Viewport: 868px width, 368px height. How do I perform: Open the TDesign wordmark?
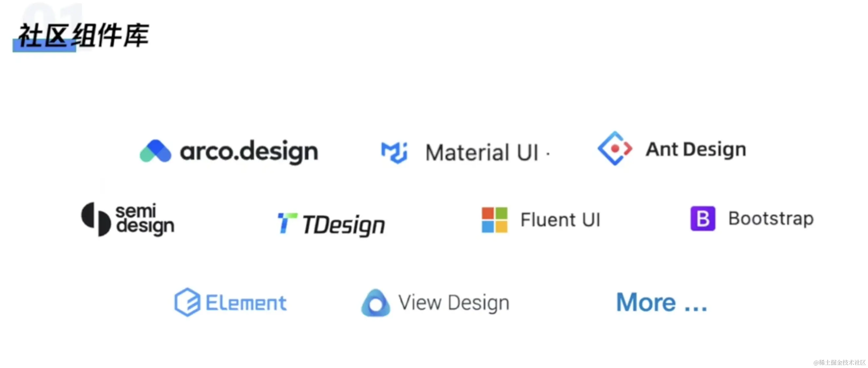(x=343, y=225)
